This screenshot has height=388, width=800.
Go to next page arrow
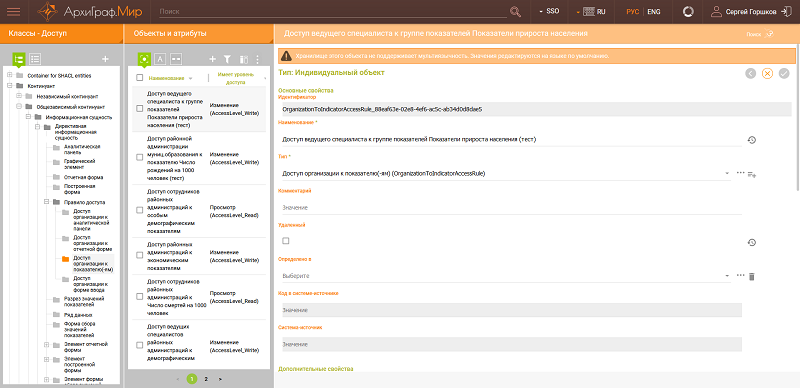click(220, 379)
